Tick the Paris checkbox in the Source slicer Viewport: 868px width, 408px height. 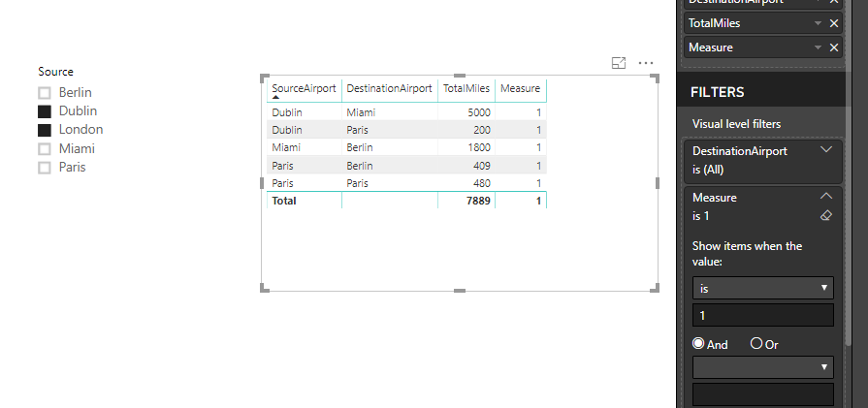tap(45, 168)
